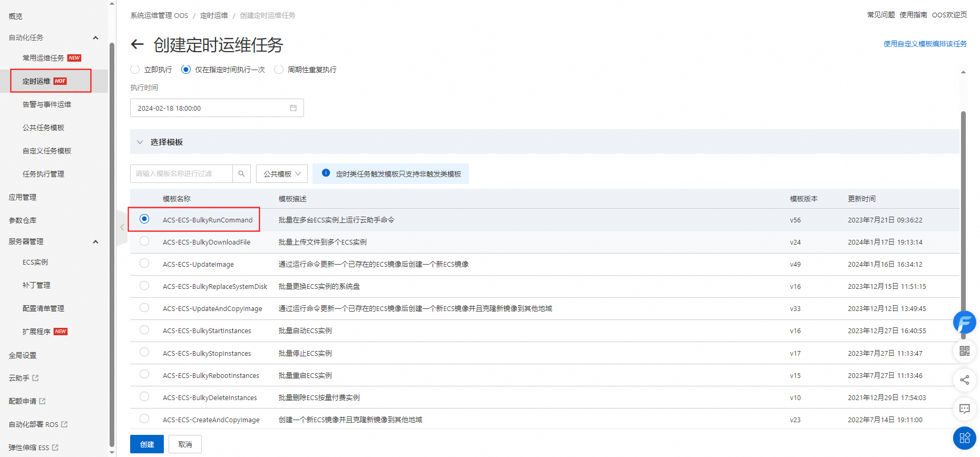Collapse the 服务器管理 sidebar group
This screenshot has height=457, width=980.
click(x=95, y=241)
